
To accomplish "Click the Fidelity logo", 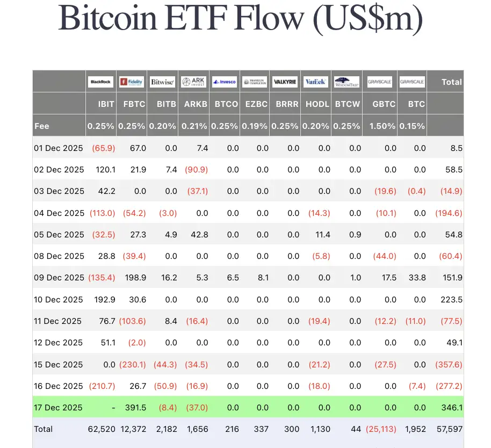I will pyautogui.click(x=132, y=82).
